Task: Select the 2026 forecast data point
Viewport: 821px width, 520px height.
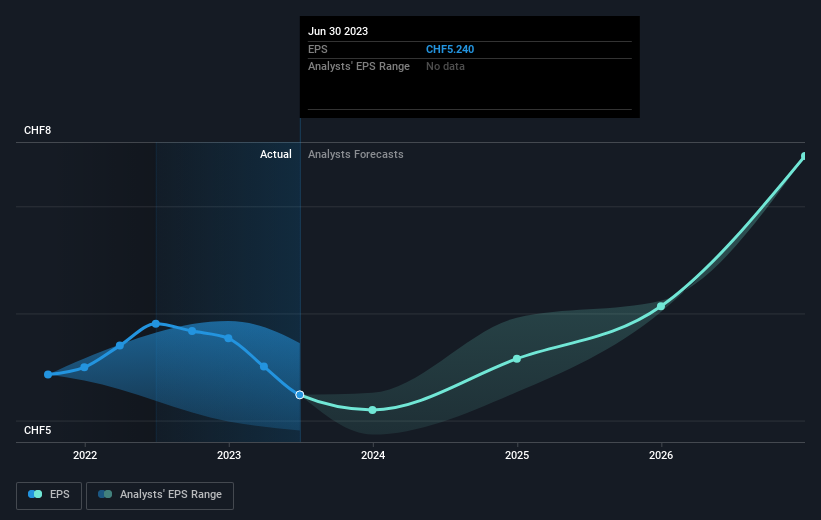Action: click(x=661, y=306)
